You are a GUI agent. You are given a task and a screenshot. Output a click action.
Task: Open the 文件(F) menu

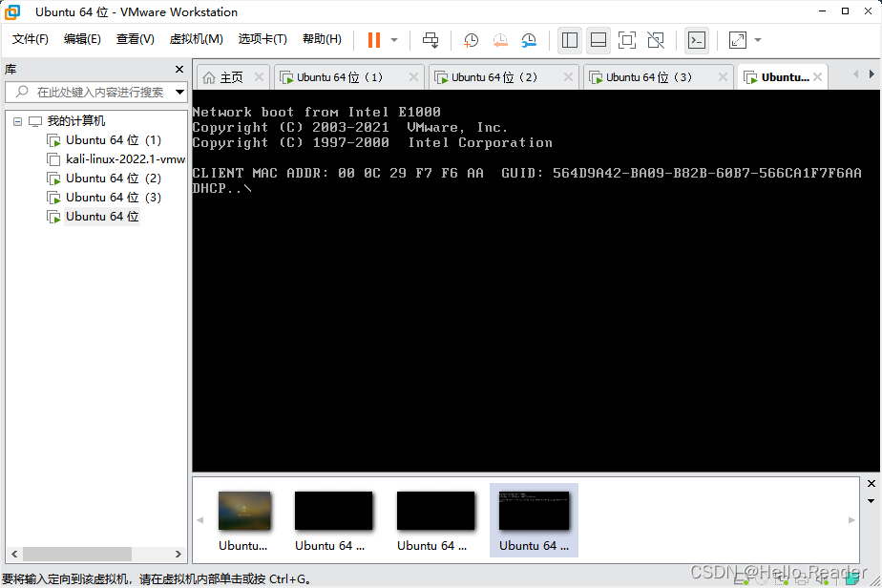[x=31, y=39]
